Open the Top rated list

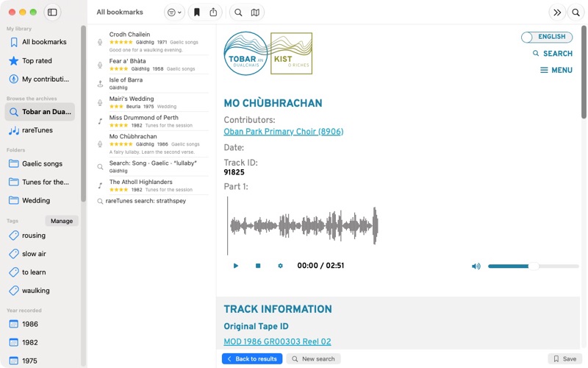point(40,61)
